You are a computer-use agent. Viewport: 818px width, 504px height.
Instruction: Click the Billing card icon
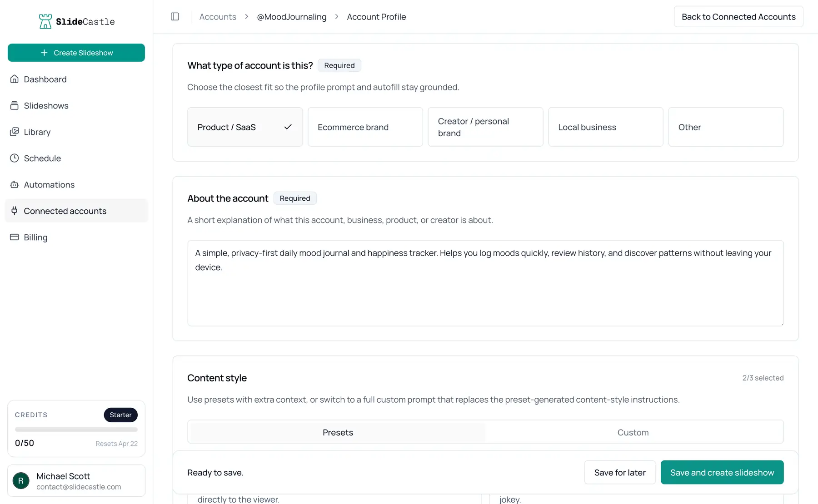(15, 237)
